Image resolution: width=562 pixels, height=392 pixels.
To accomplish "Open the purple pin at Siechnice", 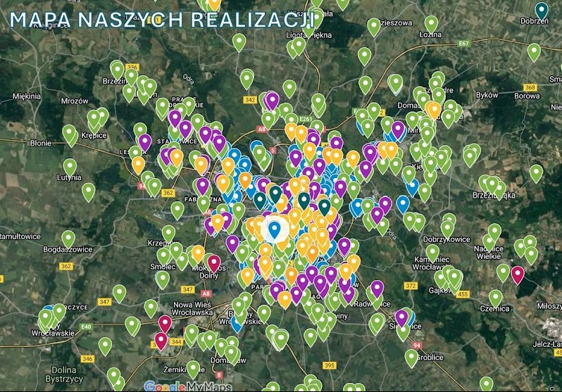I will (402, 318).
